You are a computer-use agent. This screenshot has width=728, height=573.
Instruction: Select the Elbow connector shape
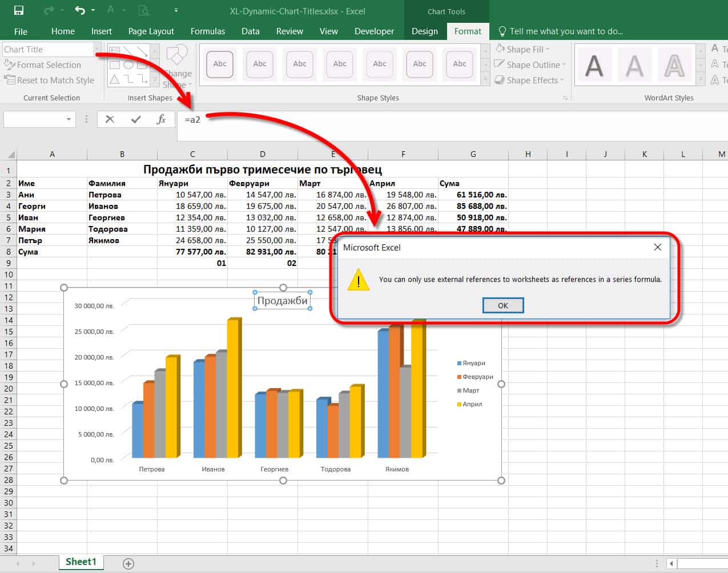click(128, 79)
